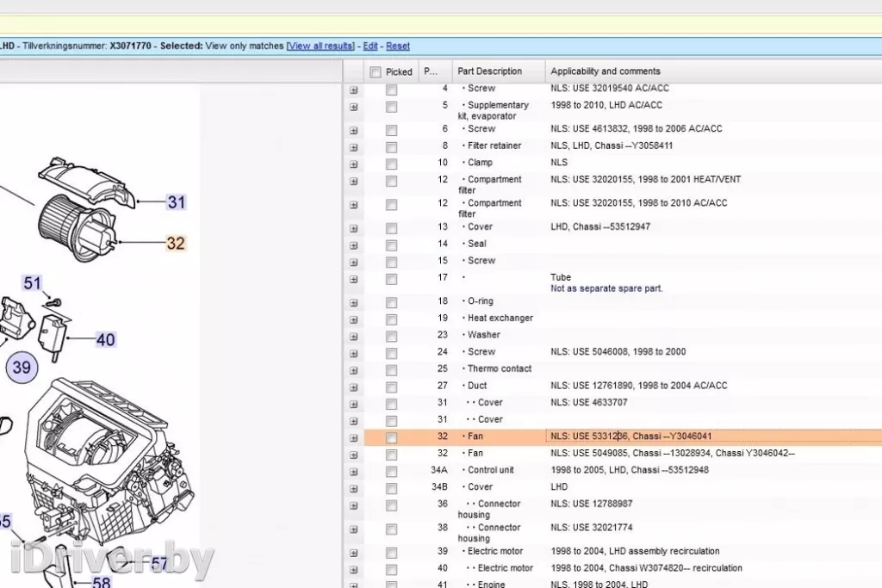Viewport: 882px width, 588px height.
Task: Click the Edit link in the filter bar
Action: click(x=370, y=46)
